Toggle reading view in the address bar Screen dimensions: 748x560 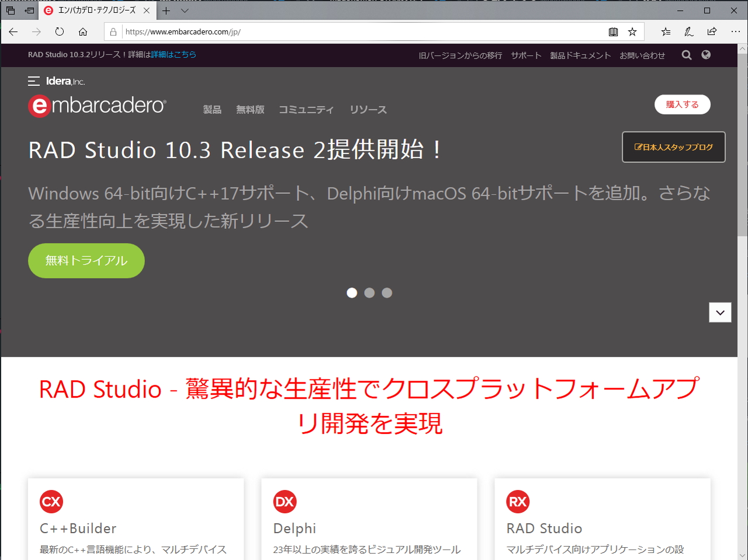click(613, 32)
